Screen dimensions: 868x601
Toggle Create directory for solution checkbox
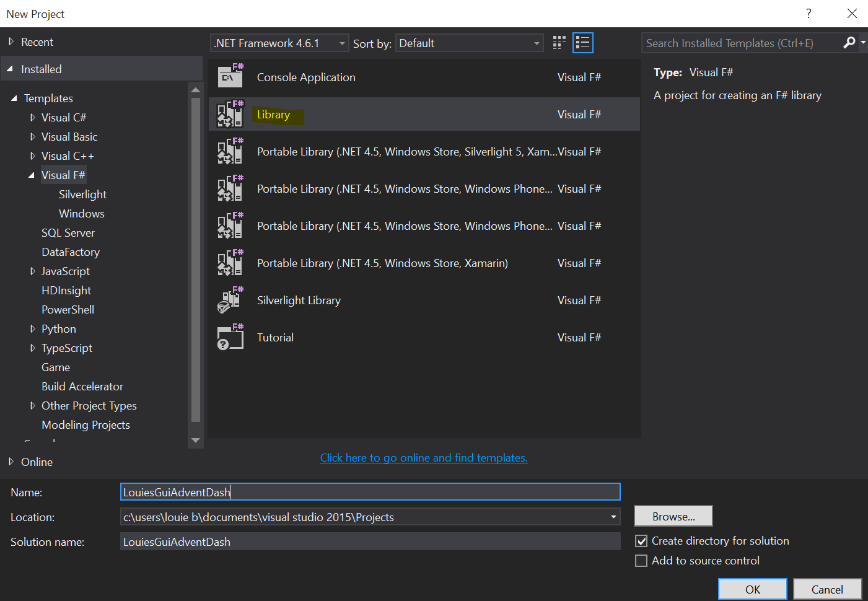pos(642,541)
